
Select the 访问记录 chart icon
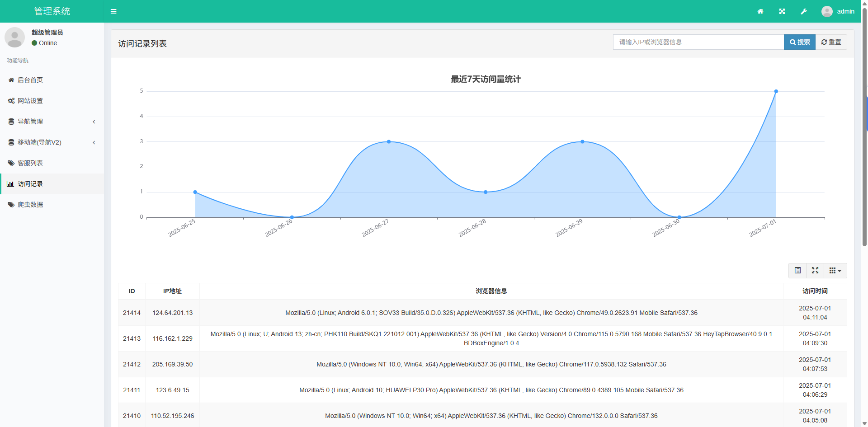pos(10,184)
